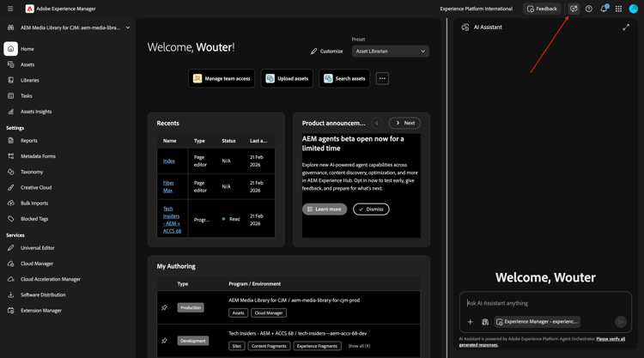The width and height of the screenshot is (644, 358).
Task: Go to previous product announcement
Action: (x=377, y=123)
